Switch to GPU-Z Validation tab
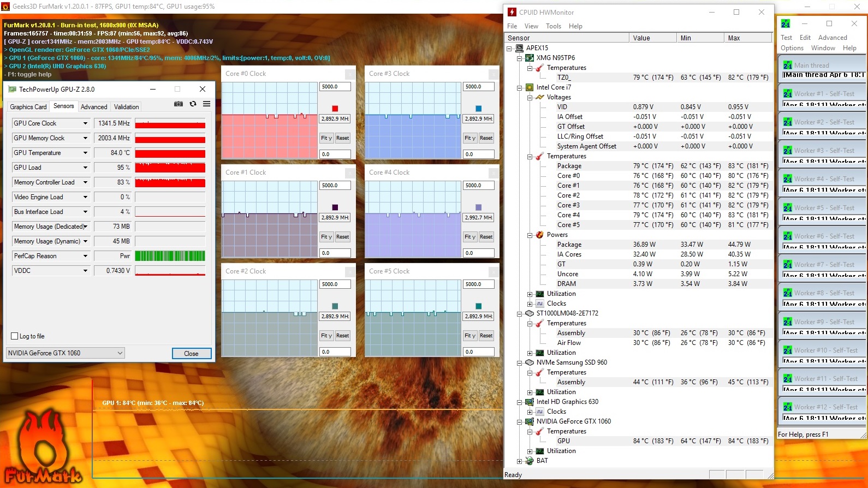868x488 pixels. pos(127,107)
